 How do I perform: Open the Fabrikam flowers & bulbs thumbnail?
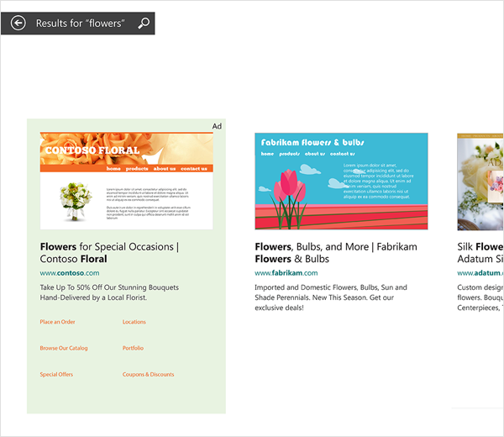coord(341,181)
